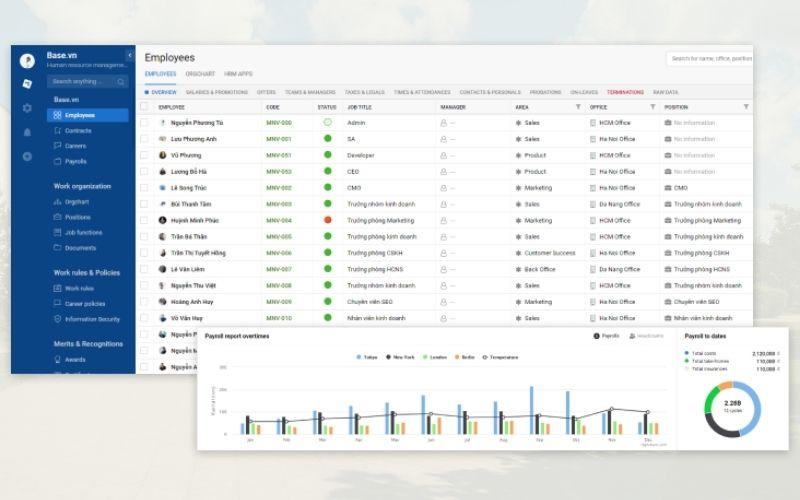Open the Office column filter
This screenshot has height=500, width=800.
652,106
